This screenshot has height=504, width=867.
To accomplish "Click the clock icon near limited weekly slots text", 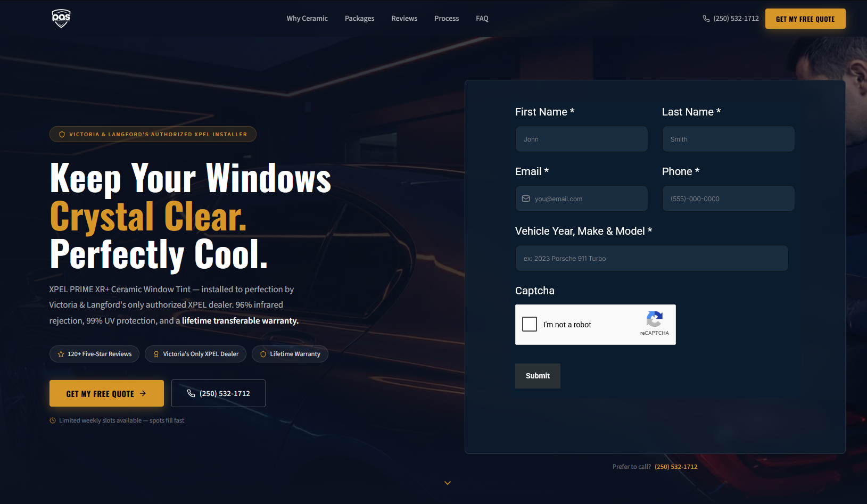I will (52, 420).
